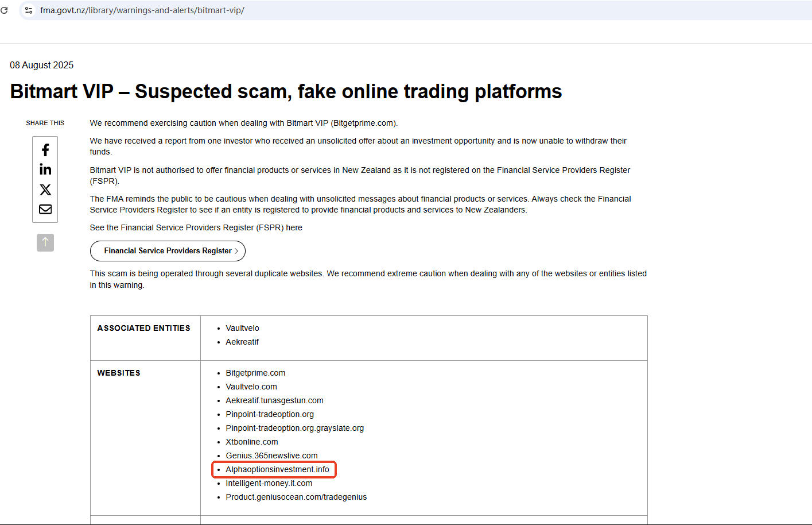Share this warning by email
Image resolution: width=812 pixels, height=525 pixels.
pos(45,209)
